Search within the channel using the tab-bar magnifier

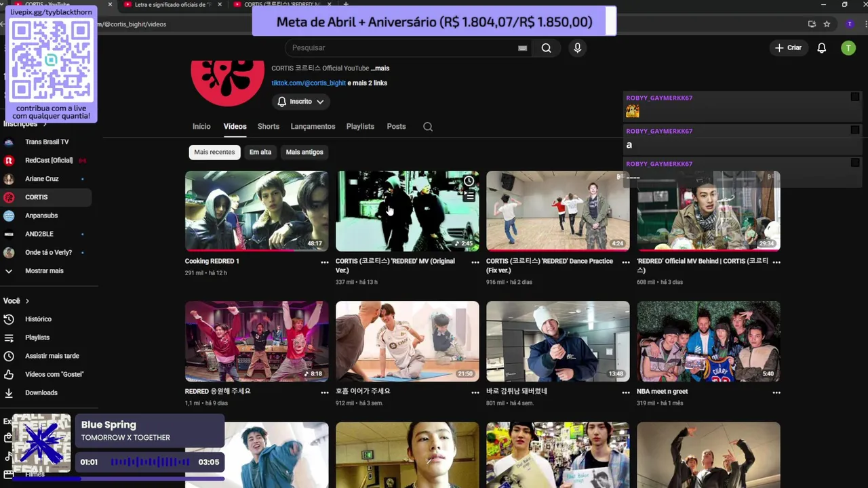click(x=428, y=127)
